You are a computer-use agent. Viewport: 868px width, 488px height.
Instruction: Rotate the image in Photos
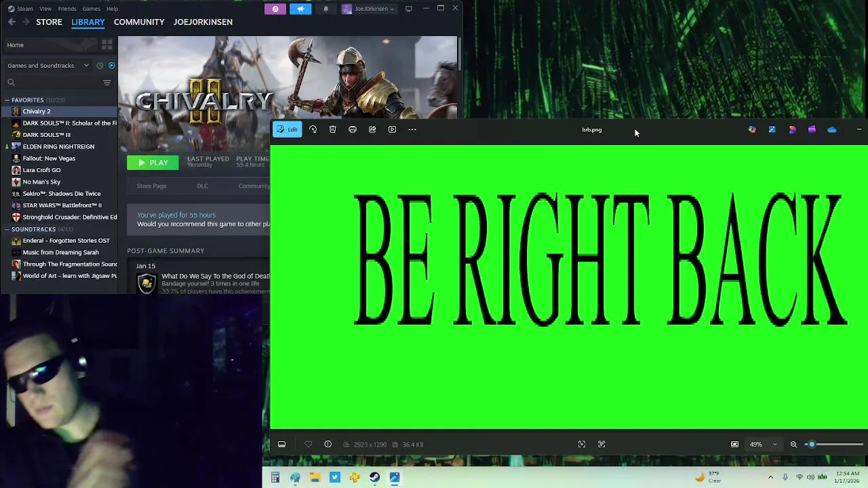click(313, 129)
